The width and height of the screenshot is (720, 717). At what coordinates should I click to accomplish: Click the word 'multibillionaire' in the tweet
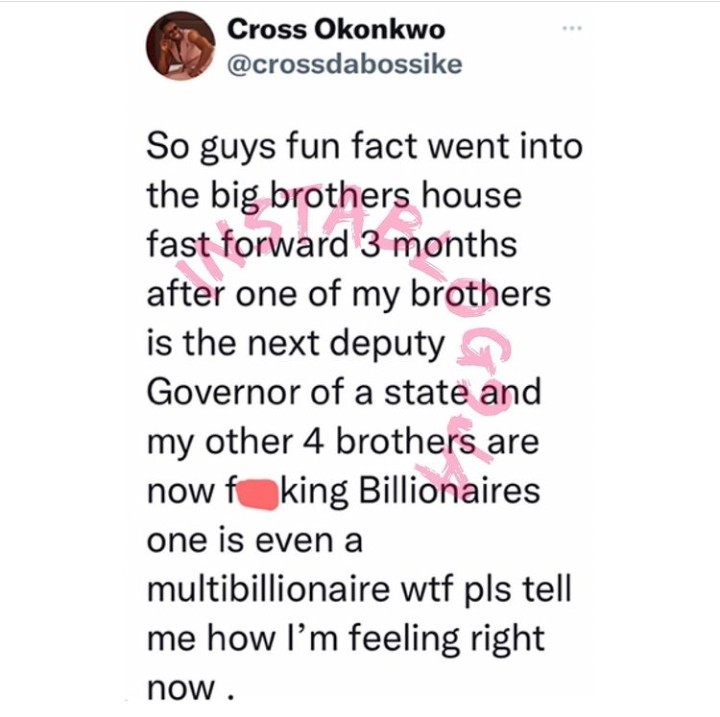[269, 589]
